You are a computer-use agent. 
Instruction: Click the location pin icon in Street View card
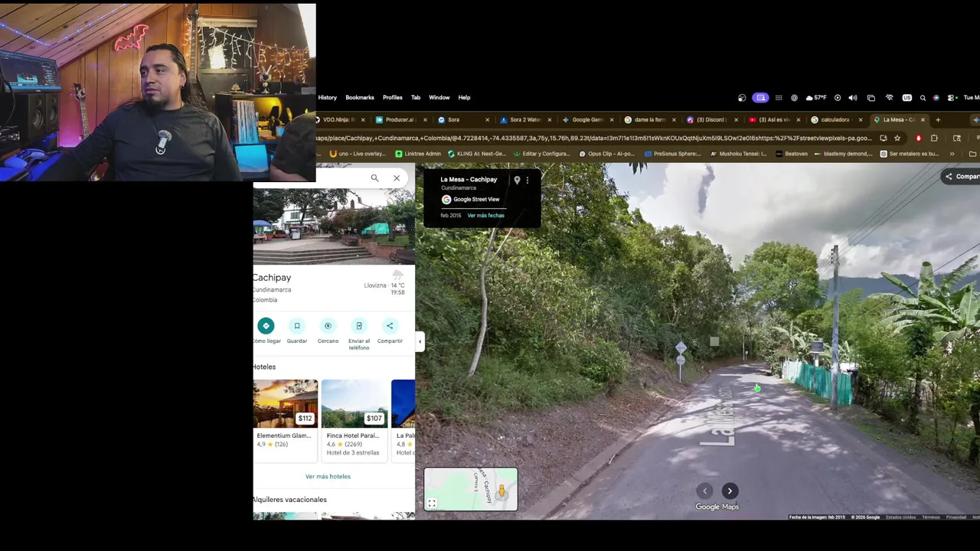(x=517, y=180)
